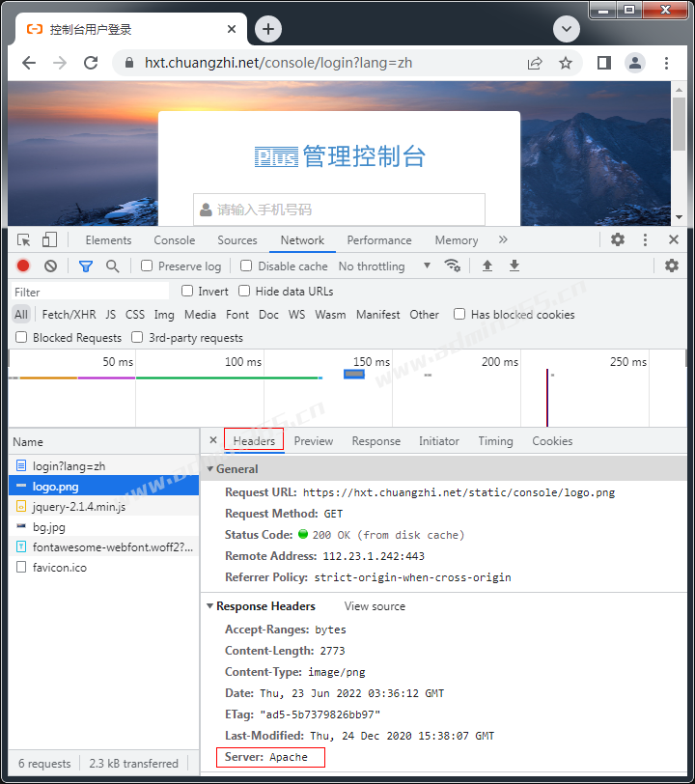Viewport: 695px width, 784px height.
Task: Click the padlock site info icon
Action: point(129,63)
